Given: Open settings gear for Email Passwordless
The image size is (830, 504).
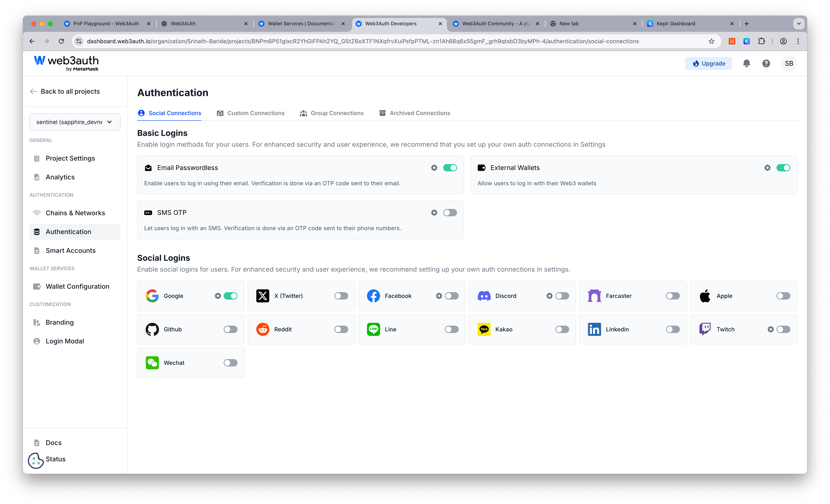Looking at the screenshot, I should (434, 168).
